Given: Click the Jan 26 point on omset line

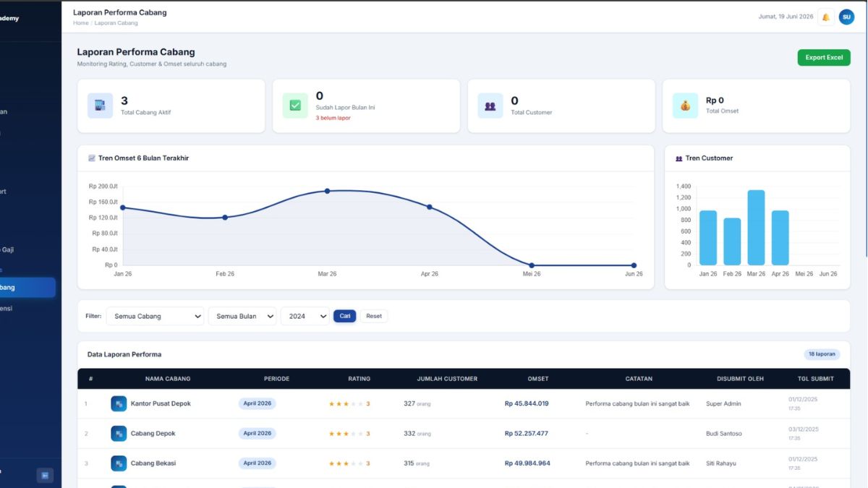Looking at the screenshot, I should pyautogui.click(x=122, y=207).
